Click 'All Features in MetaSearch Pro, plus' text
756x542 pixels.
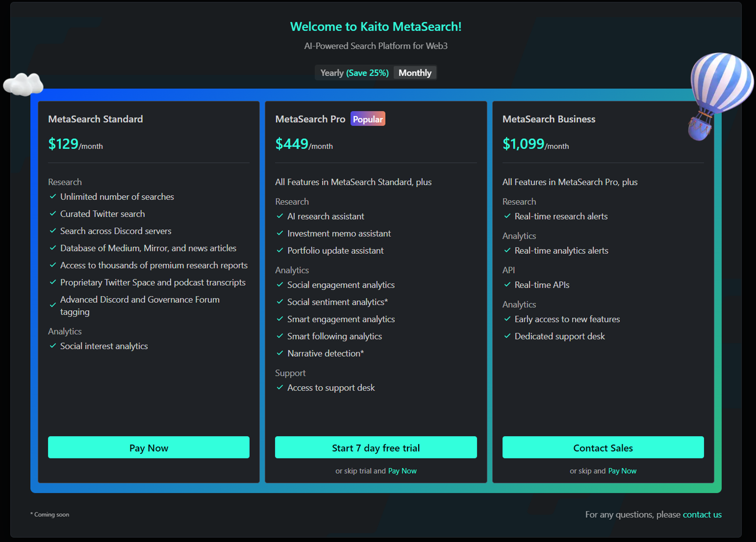(x=570, y=182)
